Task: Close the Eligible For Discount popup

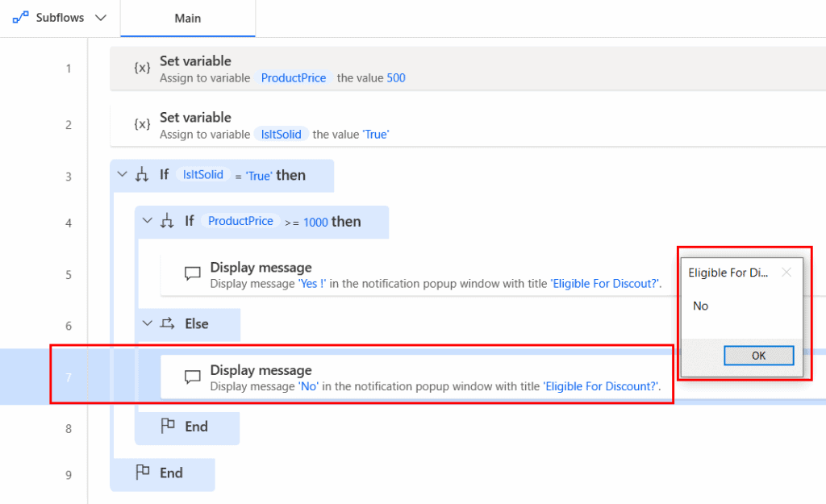Action: coord(786,273)
